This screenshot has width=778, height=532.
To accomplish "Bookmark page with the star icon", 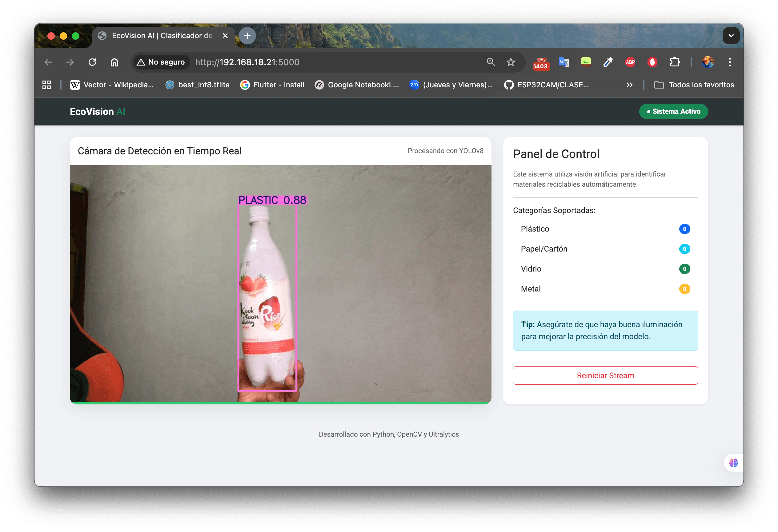I will coord(511,62).
